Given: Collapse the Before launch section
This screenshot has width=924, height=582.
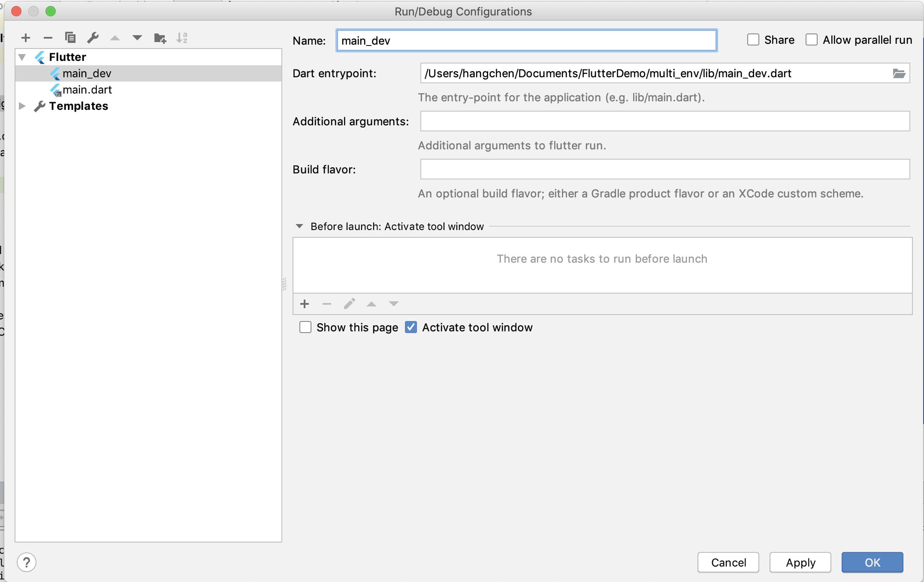Looking at the screenshot, I should pos(299,226).
